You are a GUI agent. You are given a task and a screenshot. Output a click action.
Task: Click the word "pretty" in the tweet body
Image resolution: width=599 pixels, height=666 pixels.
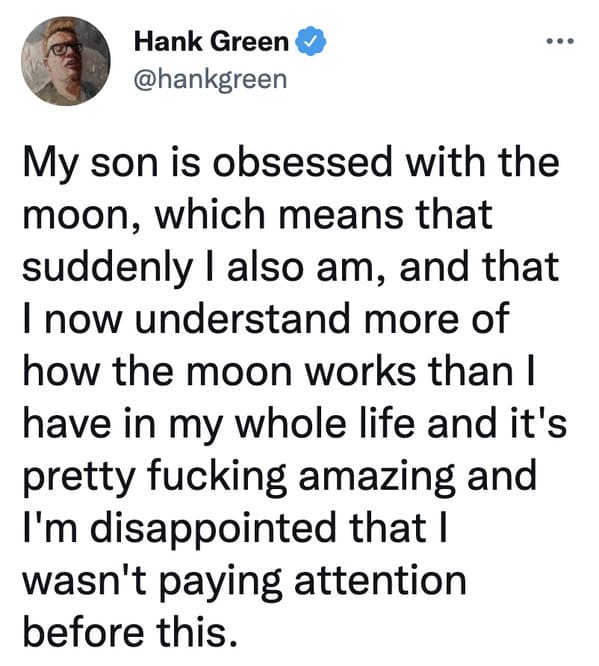click(x=79, y=479)
